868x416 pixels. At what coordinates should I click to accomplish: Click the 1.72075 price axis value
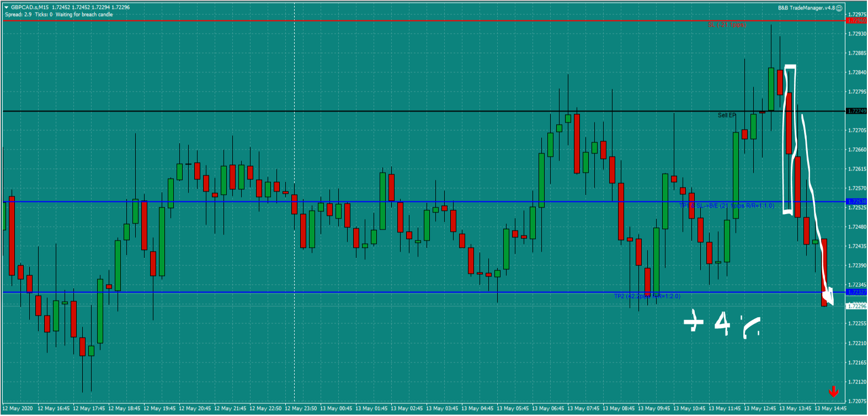[857, 401]
